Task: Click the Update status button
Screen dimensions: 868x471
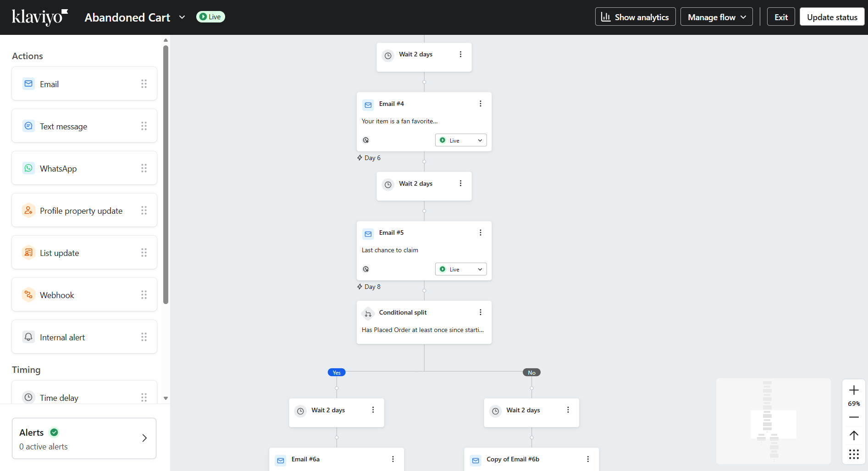Action: 832,17
